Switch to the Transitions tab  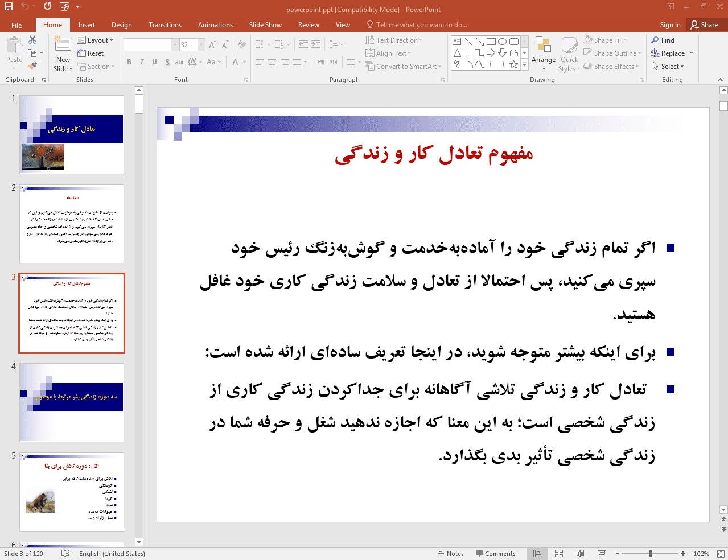[164, 25]
